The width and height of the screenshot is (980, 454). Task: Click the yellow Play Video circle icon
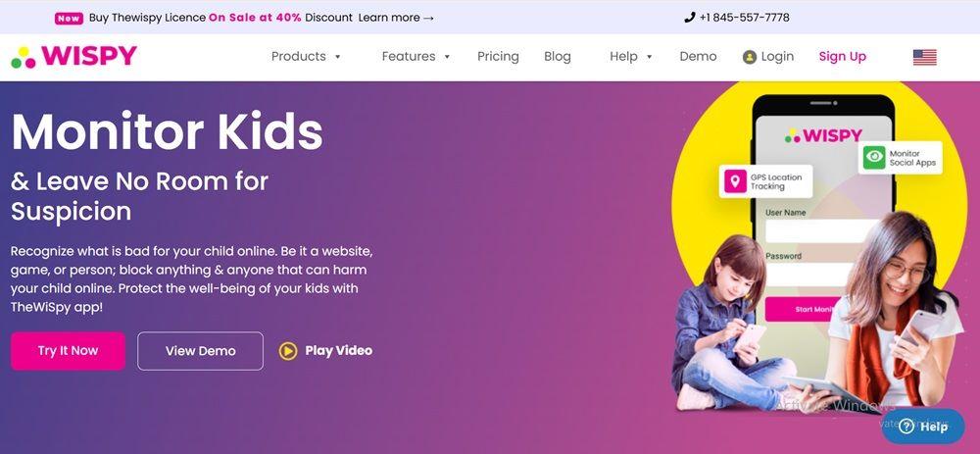pos(288,351)
